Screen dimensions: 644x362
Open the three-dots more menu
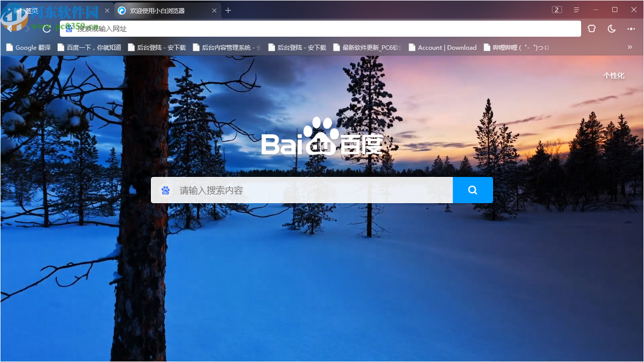point(631,29)
